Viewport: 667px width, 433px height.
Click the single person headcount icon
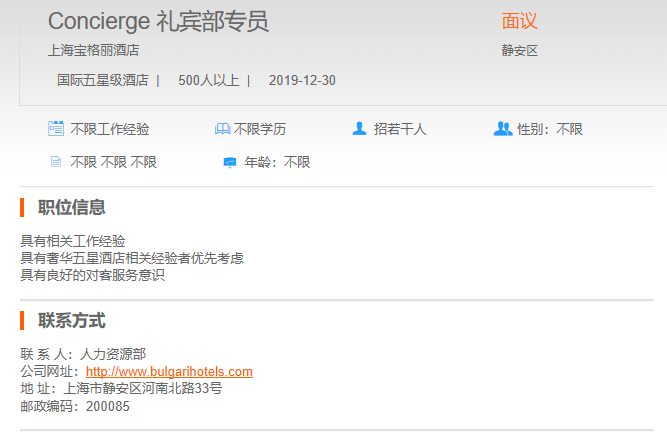tap(360, 129)
